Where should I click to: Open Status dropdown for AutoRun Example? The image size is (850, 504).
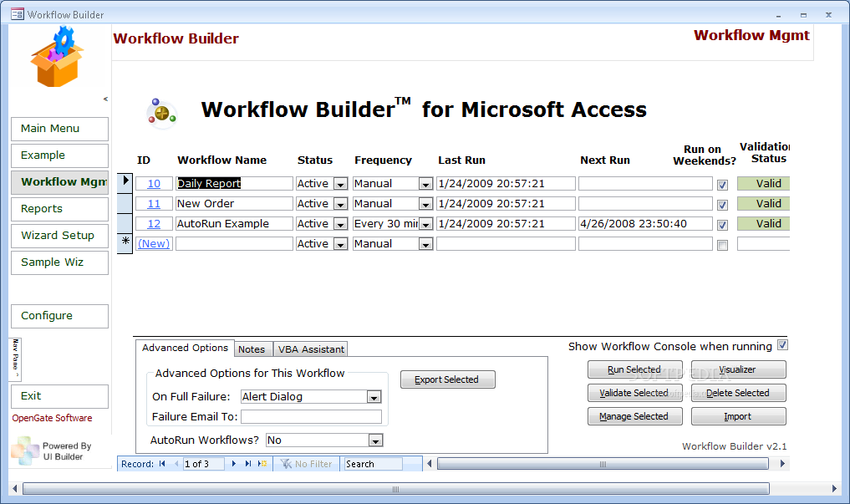(x=340, y=224)
